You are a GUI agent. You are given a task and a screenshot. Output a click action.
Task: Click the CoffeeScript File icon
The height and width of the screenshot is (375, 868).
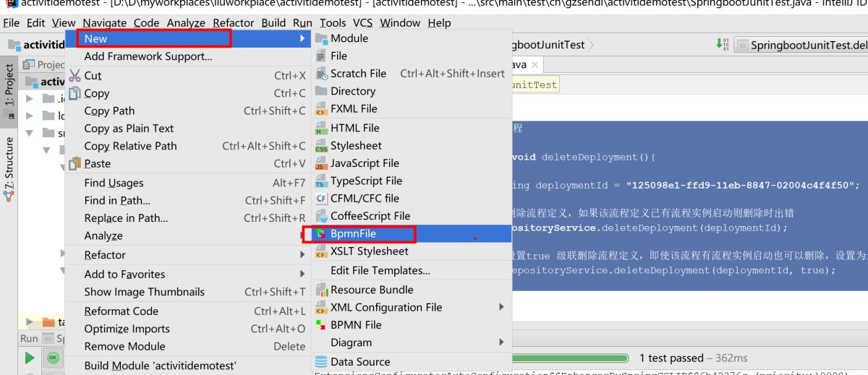click(321, 216)
